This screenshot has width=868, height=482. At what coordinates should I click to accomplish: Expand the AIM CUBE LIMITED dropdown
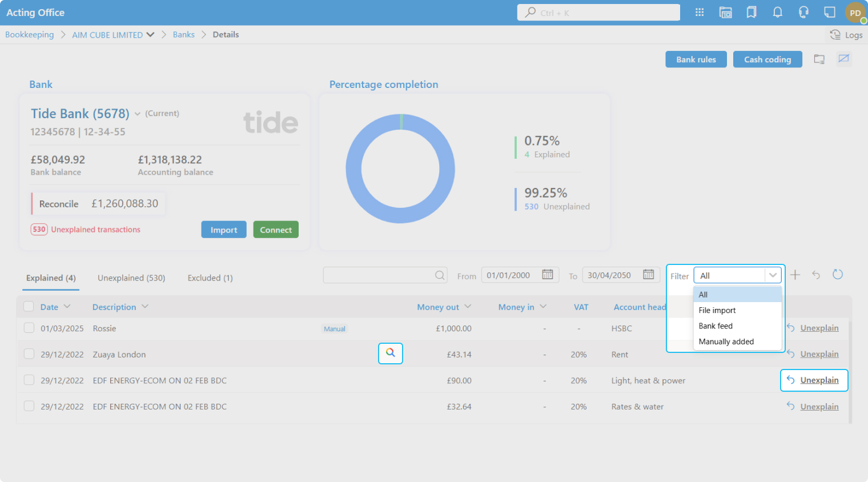(150, 35)
